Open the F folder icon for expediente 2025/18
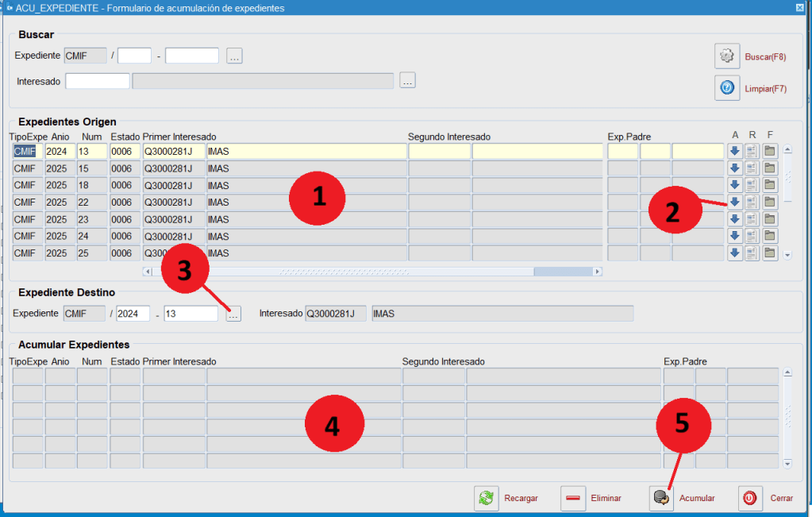 click(770, 185)
